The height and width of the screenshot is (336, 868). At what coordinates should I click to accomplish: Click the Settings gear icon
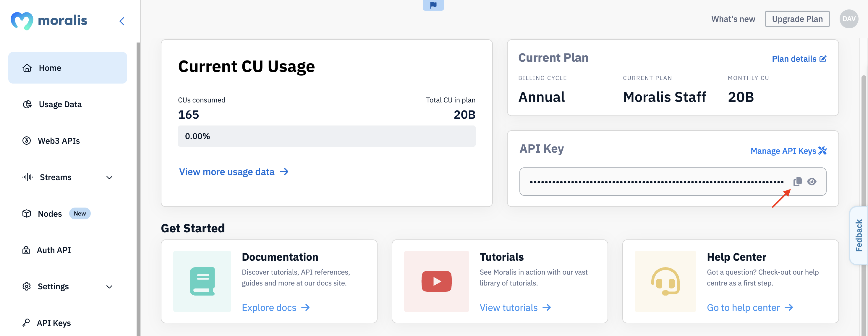point(27,286)
